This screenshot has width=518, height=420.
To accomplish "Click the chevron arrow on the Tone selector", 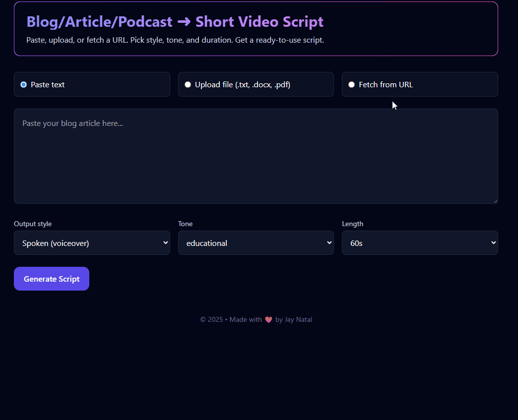I will pos(329,243).
